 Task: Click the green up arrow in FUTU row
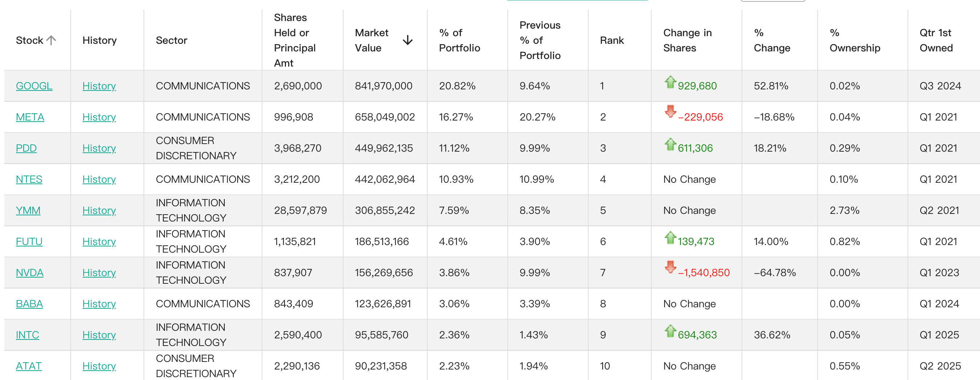click(670, 238)
